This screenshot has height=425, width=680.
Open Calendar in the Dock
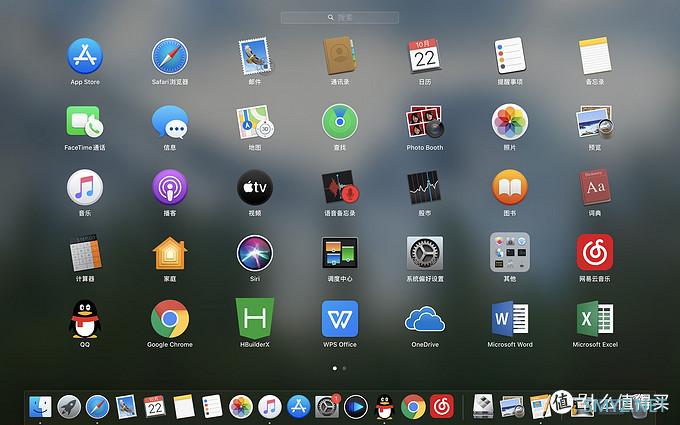coord(155,407)
